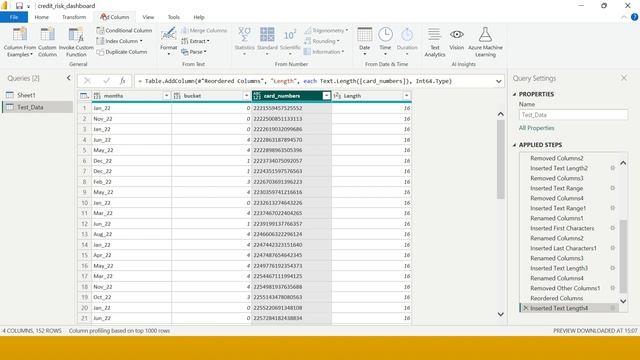
Task: Click Invoke Custom Function icon
Action: tap(76, 35)
